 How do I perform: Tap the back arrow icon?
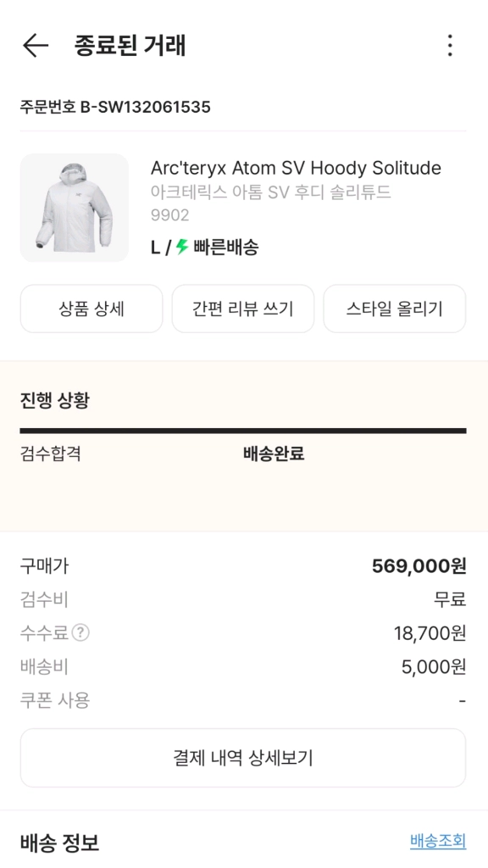pos(36,45)
